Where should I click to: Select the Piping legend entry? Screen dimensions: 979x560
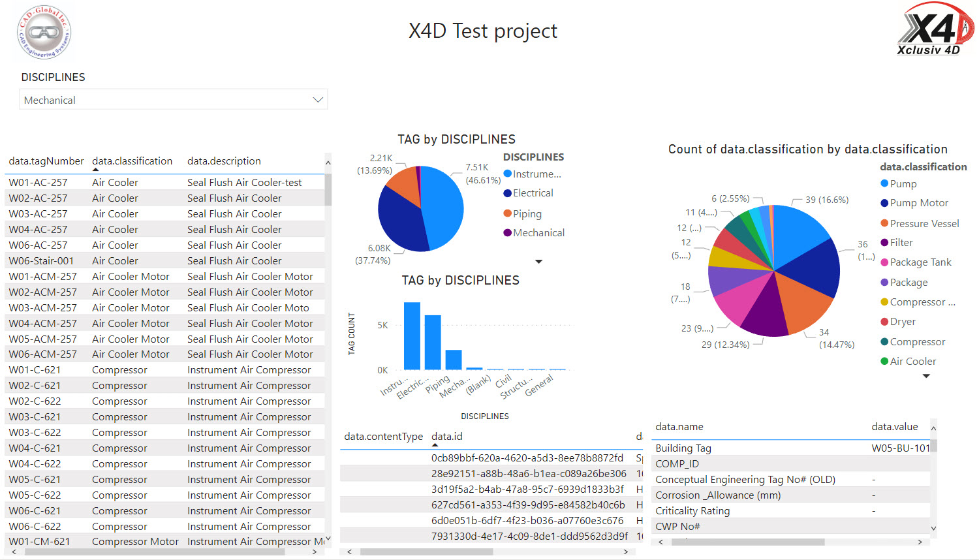[523, 213]
